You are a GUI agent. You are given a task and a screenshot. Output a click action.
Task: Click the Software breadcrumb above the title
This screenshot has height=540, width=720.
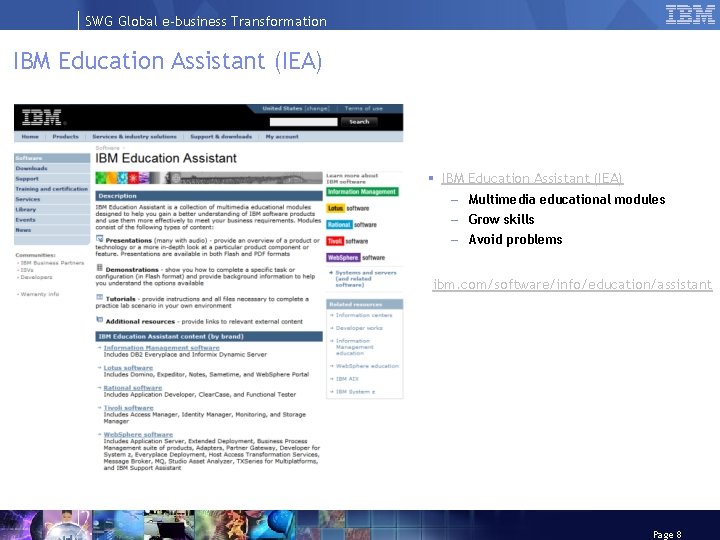tap(107, 148)
